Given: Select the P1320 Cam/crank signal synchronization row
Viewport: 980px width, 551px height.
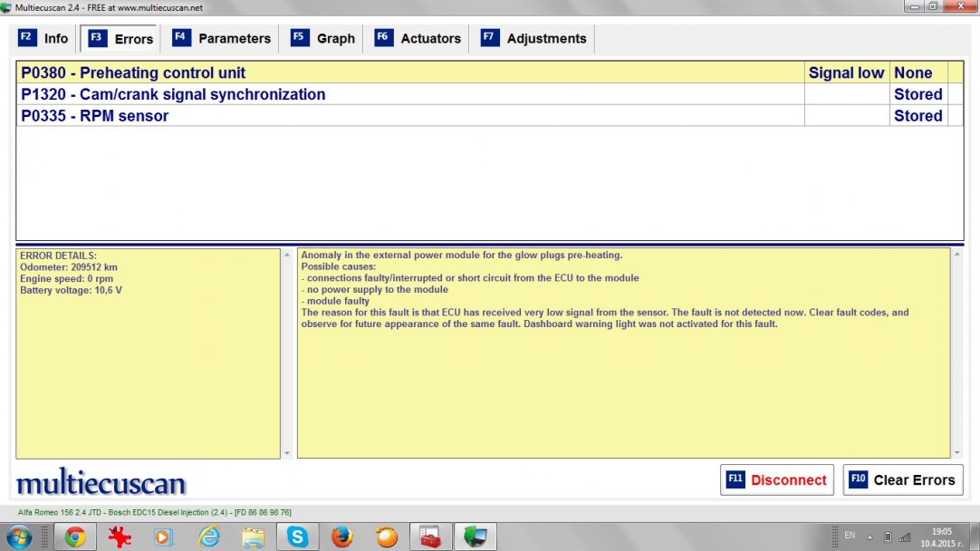Looking at the screenshot, I should click(408, 94).
